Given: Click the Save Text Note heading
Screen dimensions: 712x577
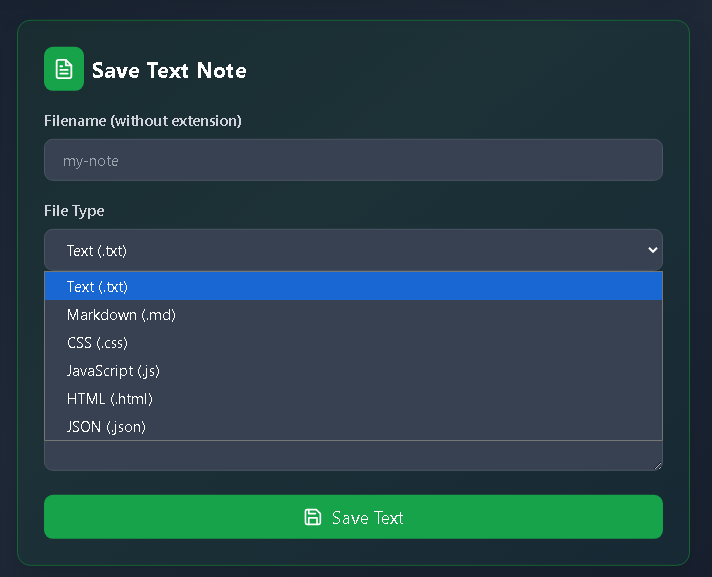Looking at the screenshot, I should click(169, 70).
